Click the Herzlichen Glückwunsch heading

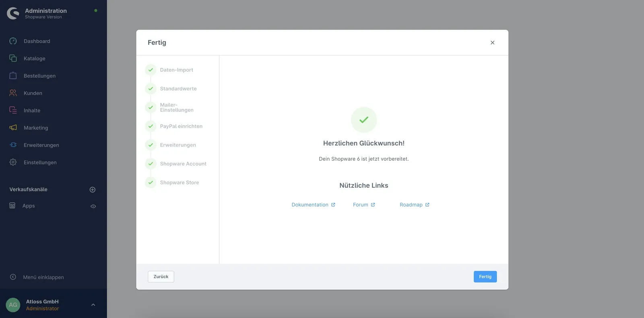(x=364, y=143)
